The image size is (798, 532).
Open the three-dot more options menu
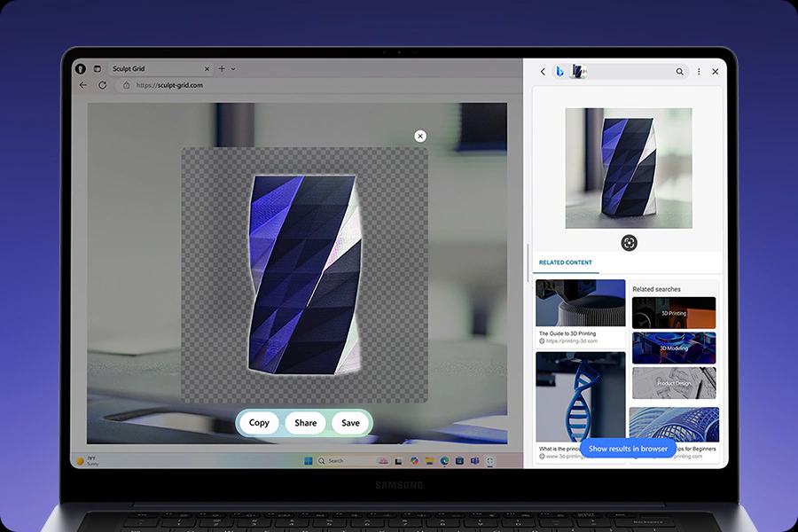coord(699,72)
